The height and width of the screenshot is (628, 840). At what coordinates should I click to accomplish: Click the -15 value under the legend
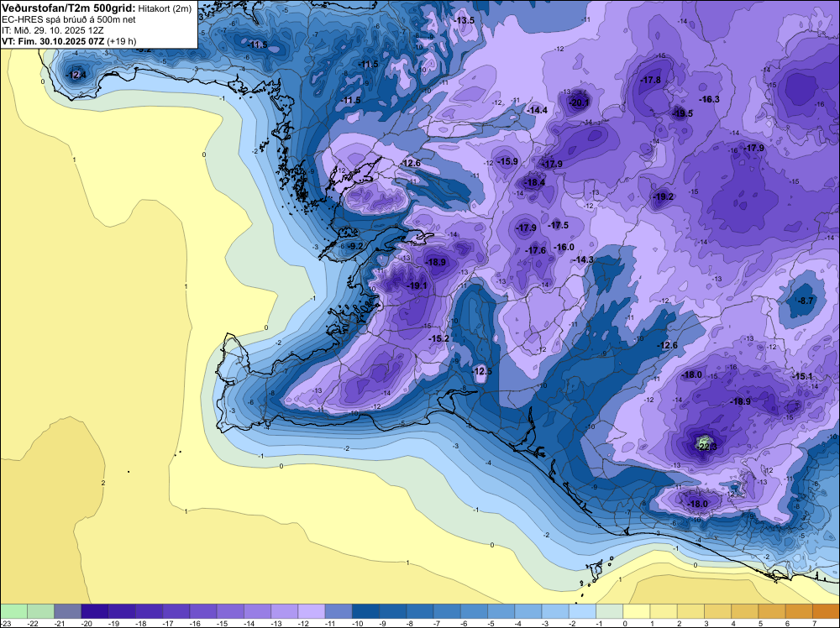click(223, 624)
